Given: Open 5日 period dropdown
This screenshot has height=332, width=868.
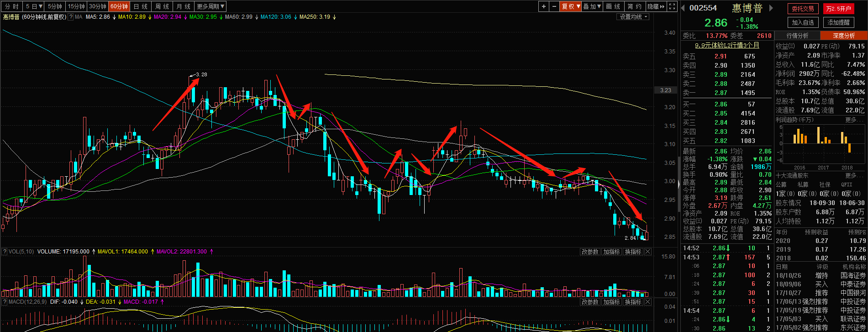Looking at the screenshot, I should pos(34,6).
